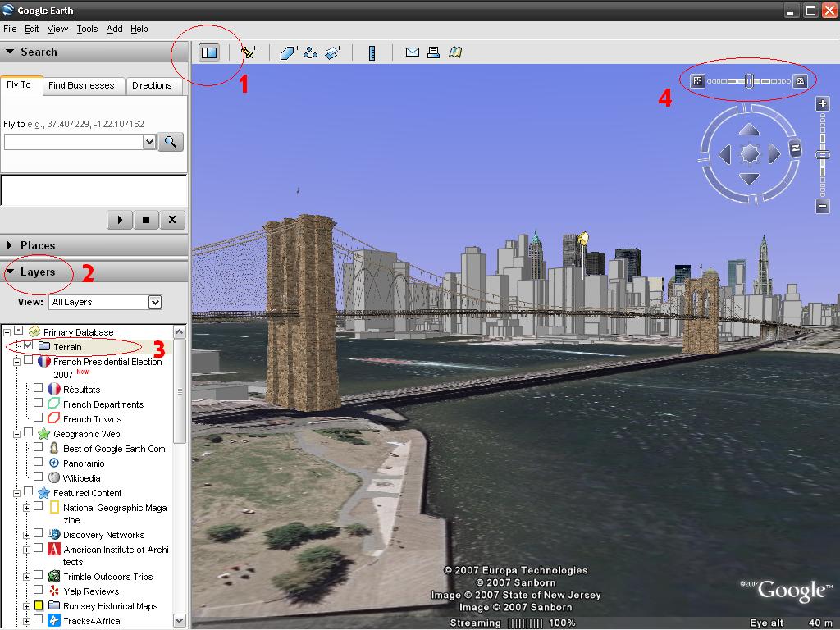Look down with the navigation down arrow
Screen dimensions: 840x630
pyautogui.click(x=749, y=179)
